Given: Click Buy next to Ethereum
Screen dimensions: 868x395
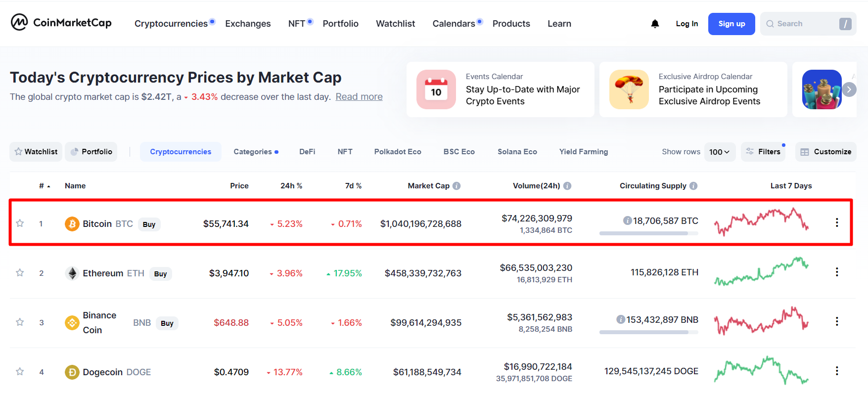Looking at the screenshot, I should (x=160, y=274).
